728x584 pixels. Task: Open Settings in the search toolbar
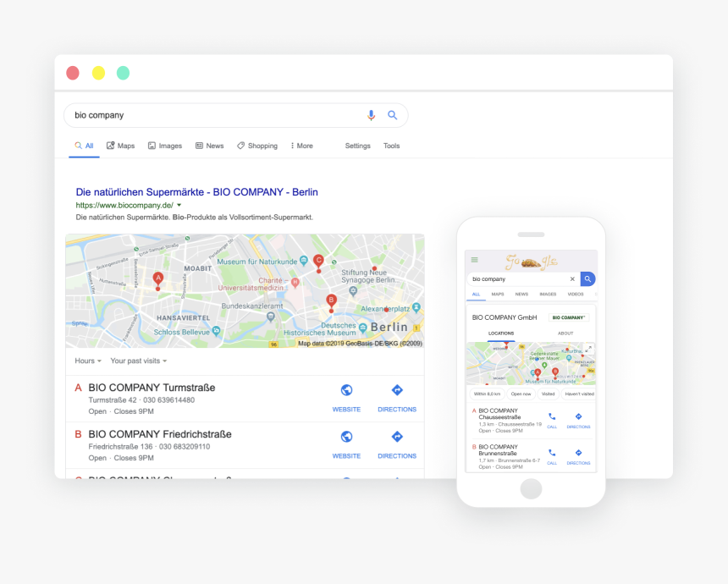[357, 146]
